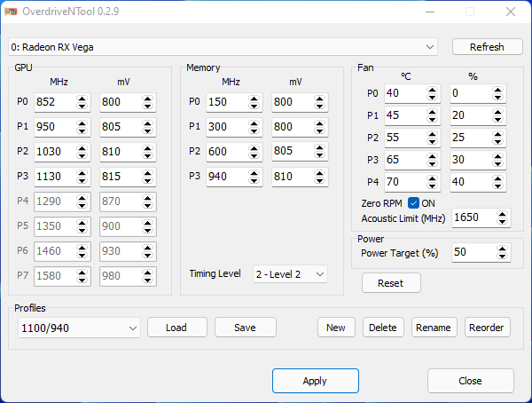
Task: Minimize the OverdriveNTool window
Action: click(430, 12)
